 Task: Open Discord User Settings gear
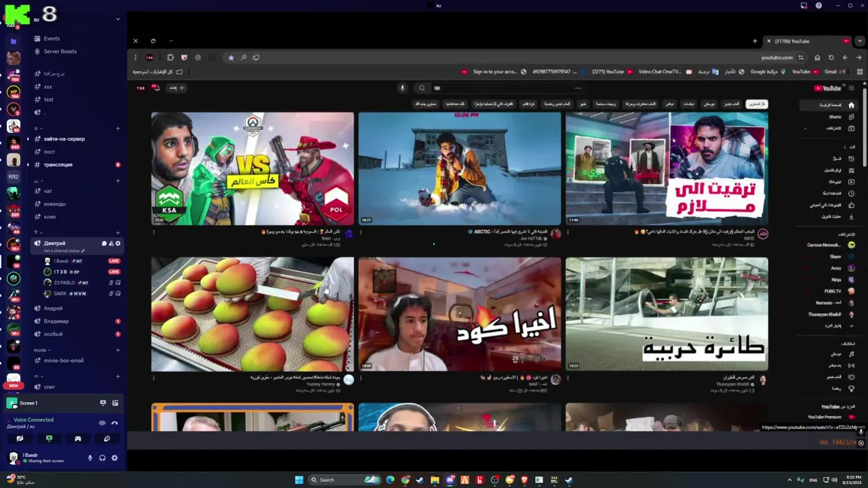[115, 458]
